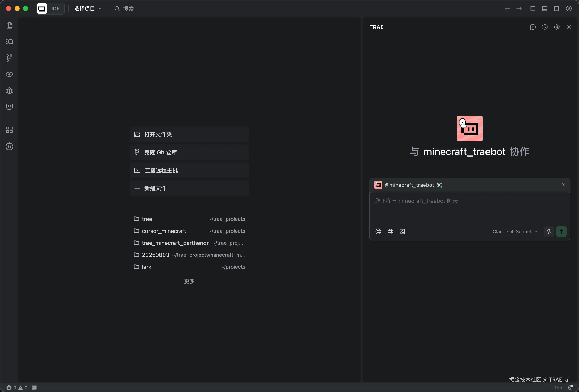Toggle the bottom panel layout icon
The height and width of the screenshot is (392, 579).
click(x=545, y=9)
